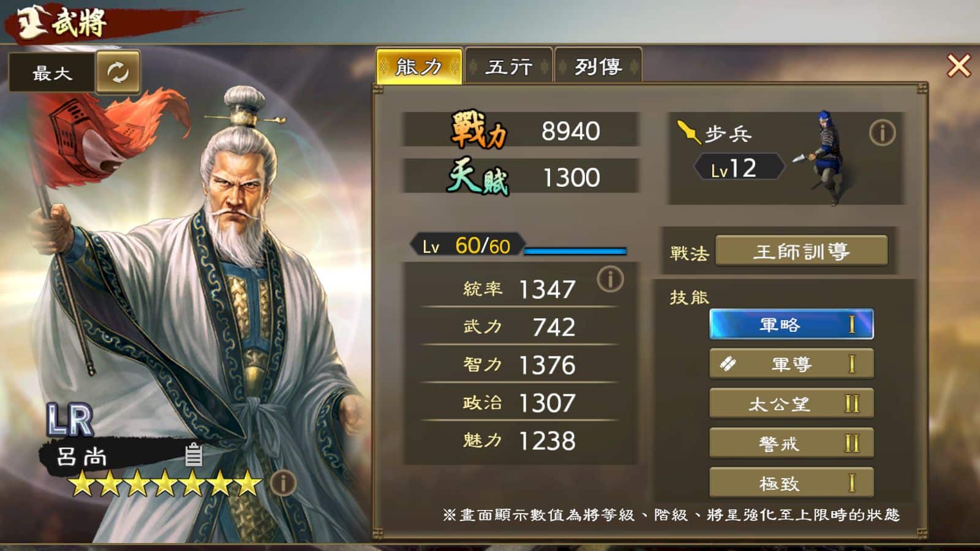Select the 太公望 skill
The width and height of the screenshot is (980, 551).
tap(791, 403)
